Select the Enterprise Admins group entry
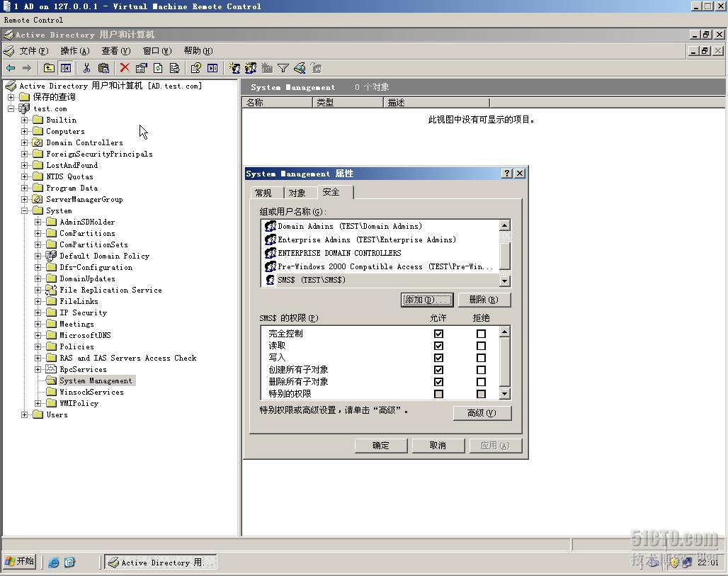Image resolution: width=728 pixels, height=576 pixels. click(360, 239)
